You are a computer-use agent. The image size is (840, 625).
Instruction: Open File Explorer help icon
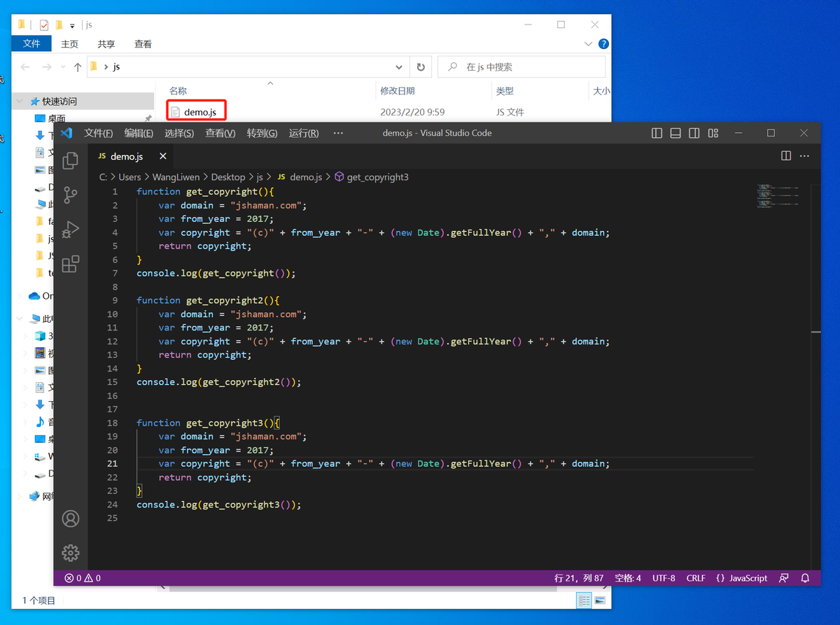tap(603, 43)
